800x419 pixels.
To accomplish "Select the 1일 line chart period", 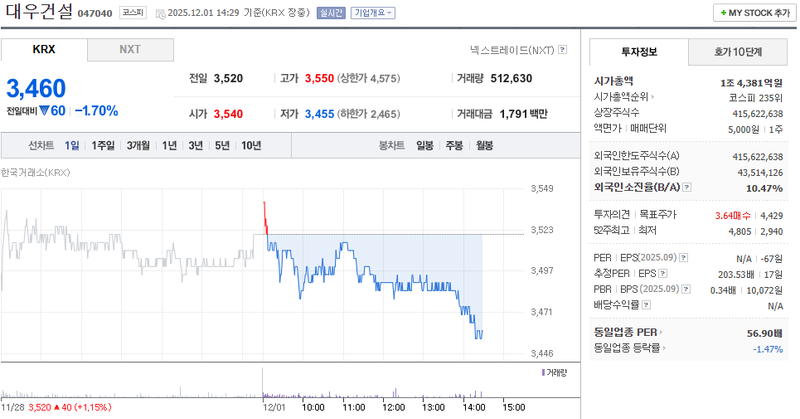I will pyautogui.click(x=72, y=145).
